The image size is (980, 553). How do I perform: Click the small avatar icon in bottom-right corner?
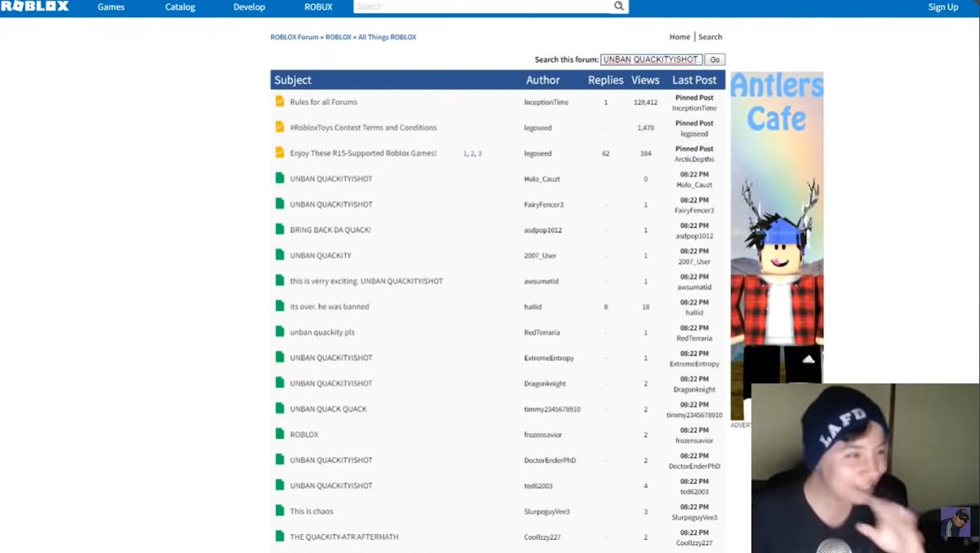coord(955,523)
